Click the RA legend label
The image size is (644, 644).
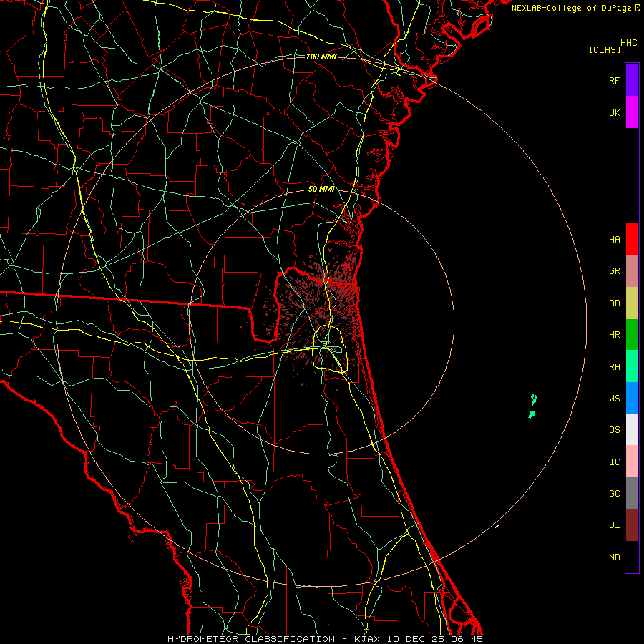tap(614, 366)
